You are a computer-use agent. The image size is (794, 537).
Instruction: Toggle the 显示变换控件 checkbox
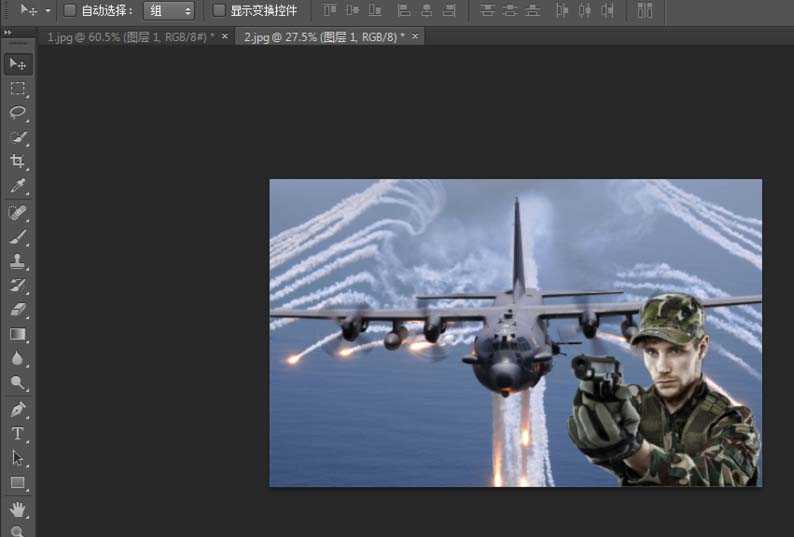point(219,11)
